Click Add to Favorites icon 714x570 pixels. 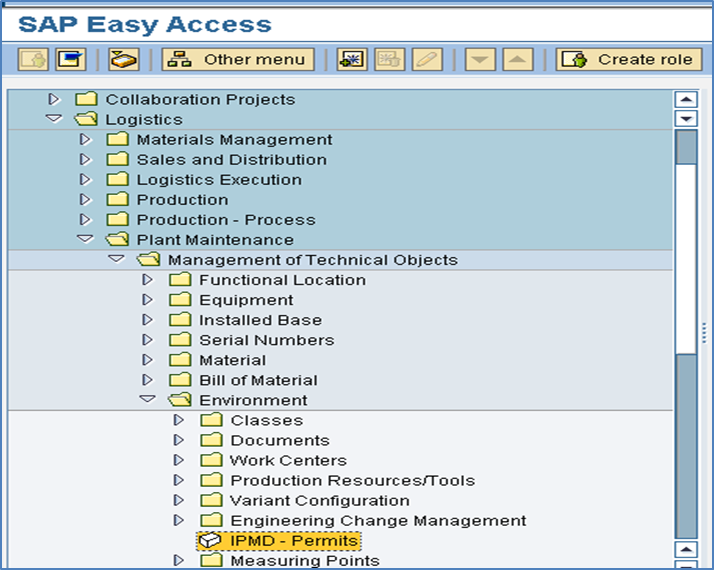coord(352,60)
